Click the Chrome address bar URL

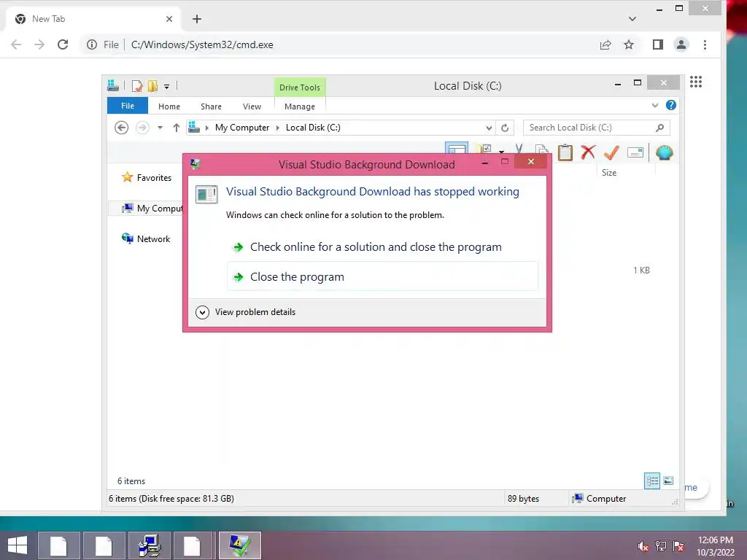coord(202,44)
